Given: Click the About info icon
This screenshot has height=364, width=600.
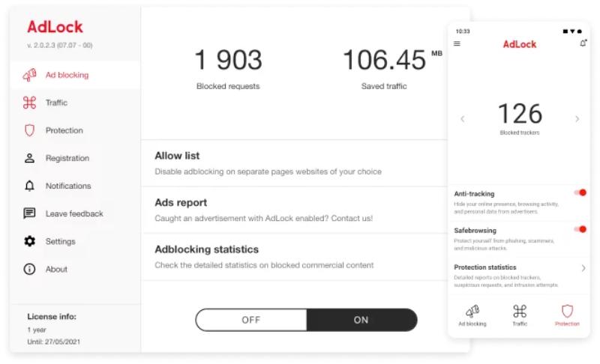Looking at the screenshot, I should (x=29, y=269).
